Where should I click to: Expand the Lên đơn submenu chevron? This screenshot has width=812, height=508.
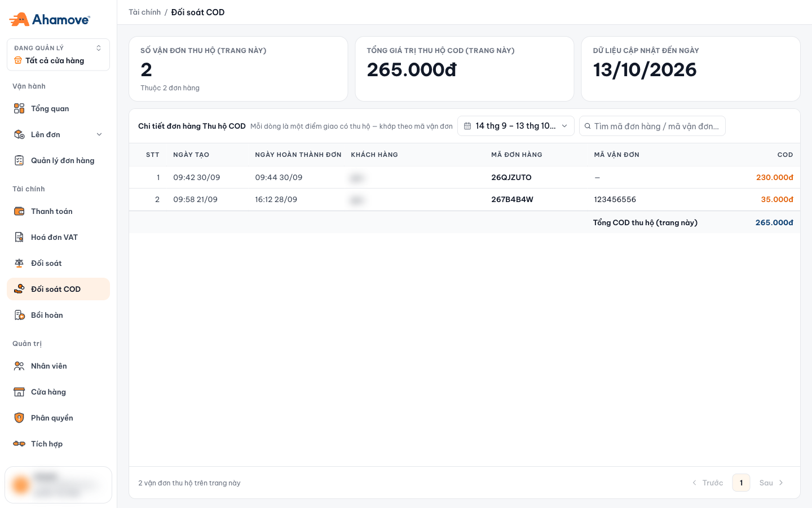(99, 134)
